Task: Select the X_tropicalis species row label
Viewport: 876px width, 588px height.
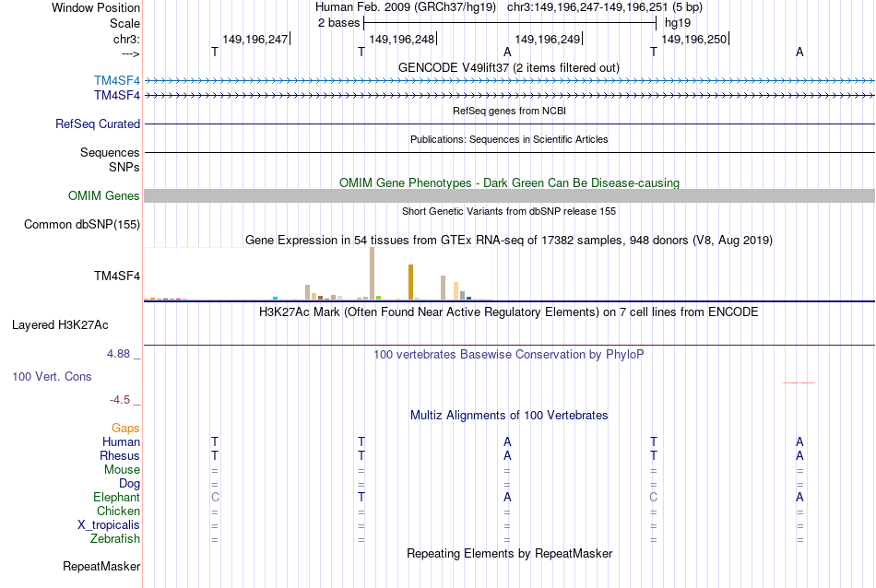Action: pyautogui.click(x=109, y=525)
